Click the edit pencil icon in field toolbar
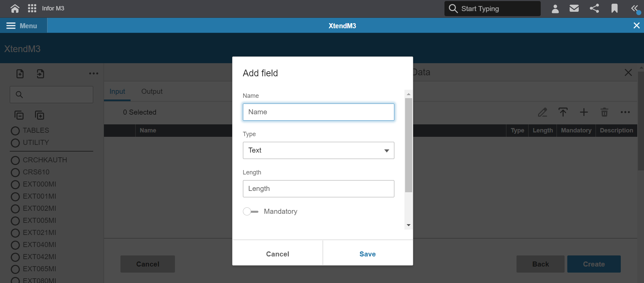Screen dimensions: 644x283 coord(542,112)
